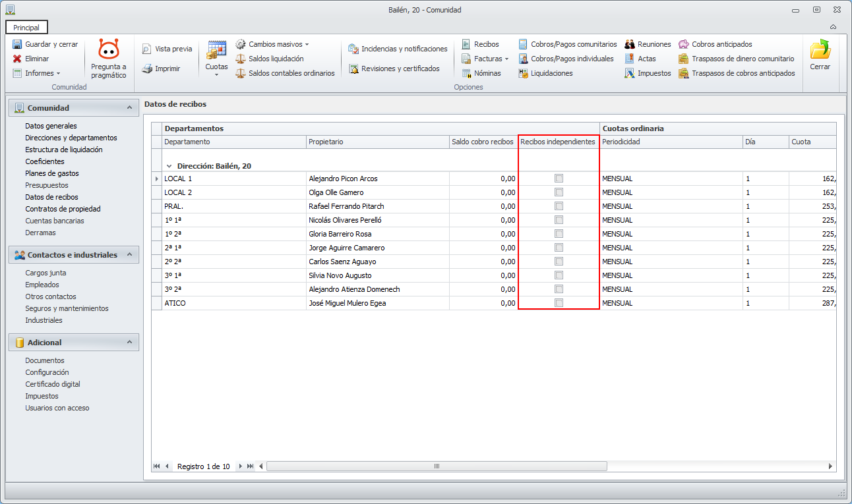Check Recibos independientes for LOCAL 2

559,192
